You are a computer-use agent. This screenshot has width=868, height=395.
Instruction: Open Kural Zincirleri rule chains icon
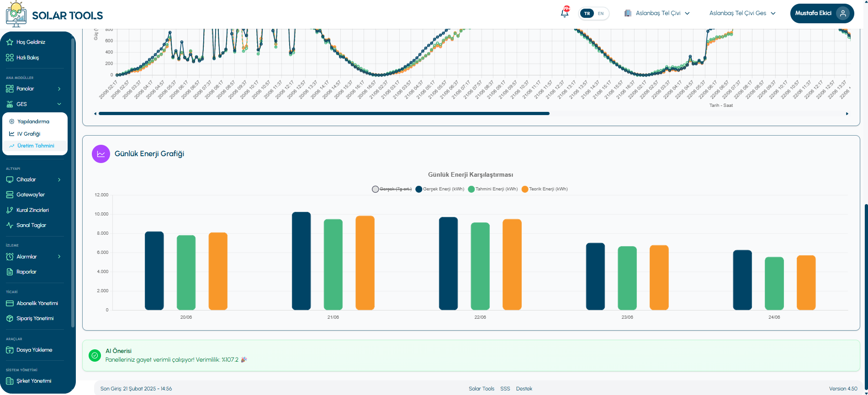(x=10, y=210)
